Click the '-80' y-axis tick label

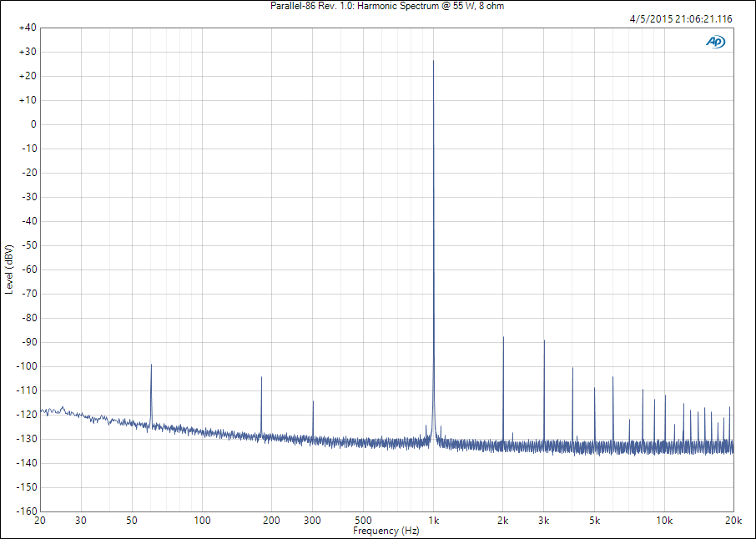[29, 318]
